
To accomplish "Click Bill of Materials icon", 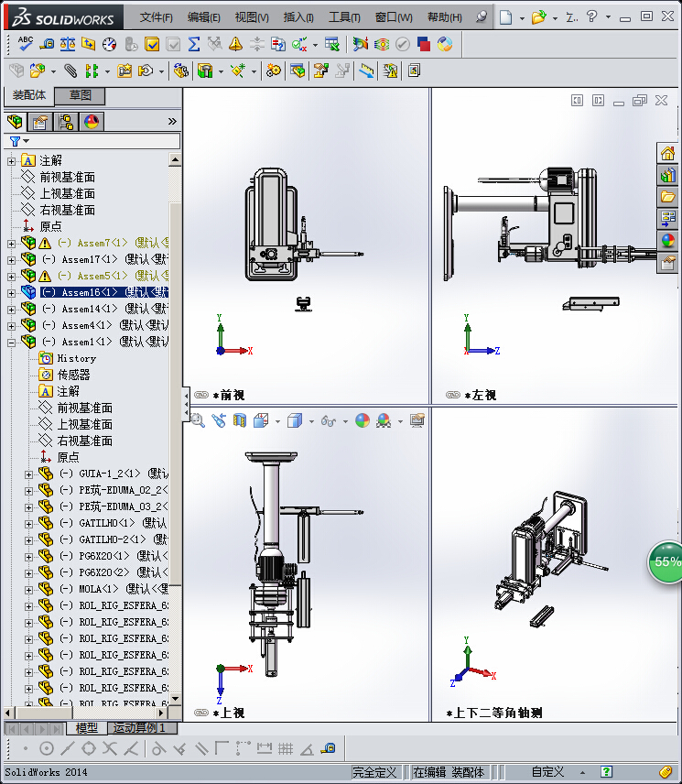I will point(298,71).
